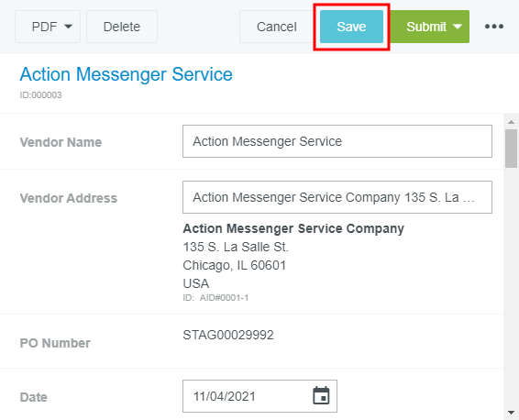This screenshot has width=519, height=420.
Task: Expand the Submit dropdown arrow
Action: coord(458,27)
